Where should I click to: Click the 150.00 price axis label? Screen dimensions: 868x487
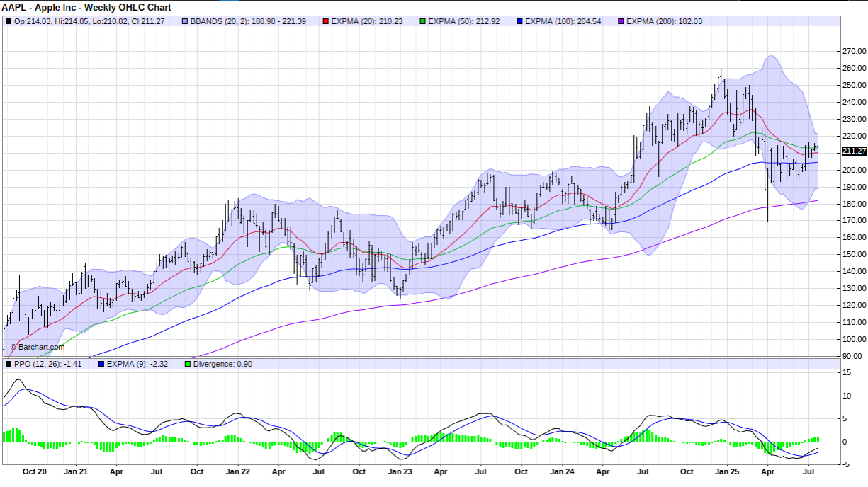click(x=855, y=254)
